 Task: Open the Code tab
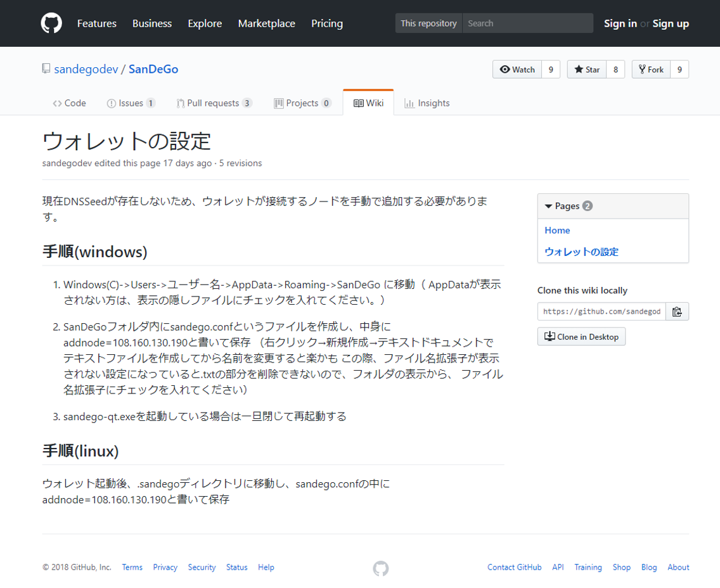69,103
